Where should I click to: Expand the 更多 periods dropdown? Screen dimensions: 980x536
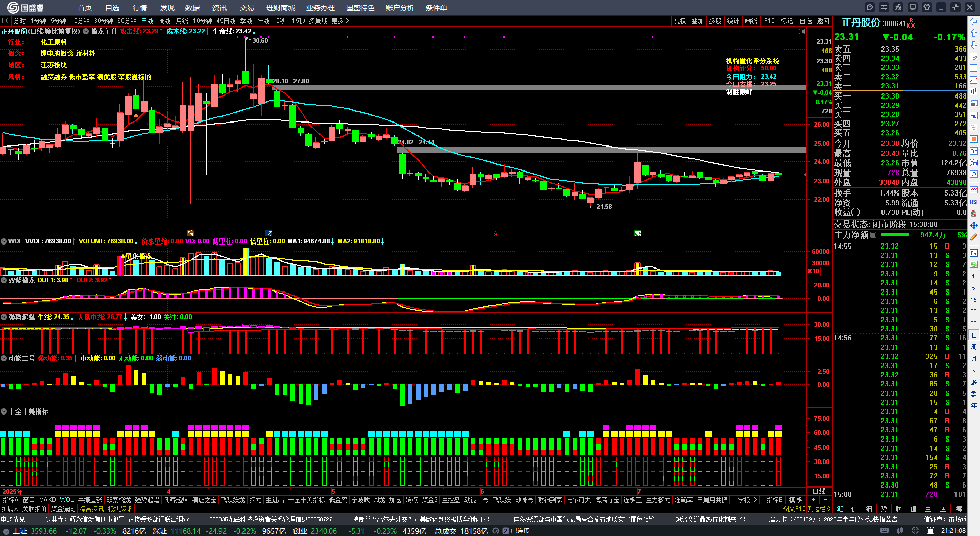[340, 21]
